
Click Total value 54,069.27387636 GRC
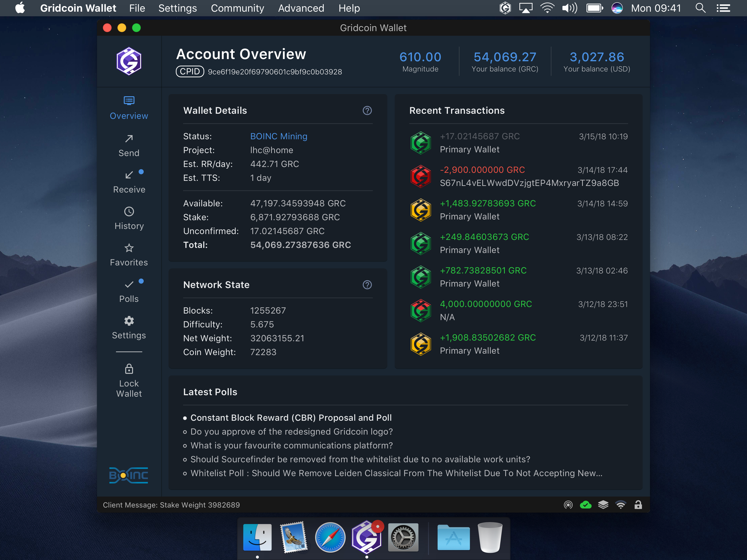[301, 245]
